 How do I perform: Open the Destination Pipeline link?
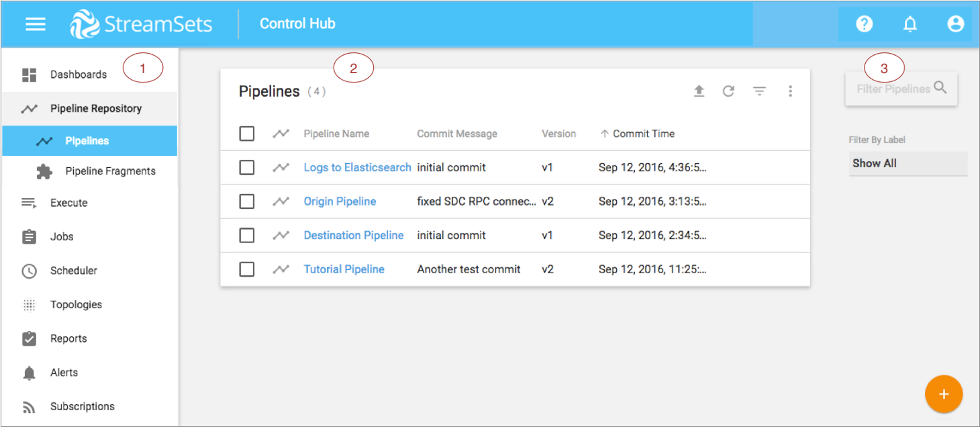point(354,235)
